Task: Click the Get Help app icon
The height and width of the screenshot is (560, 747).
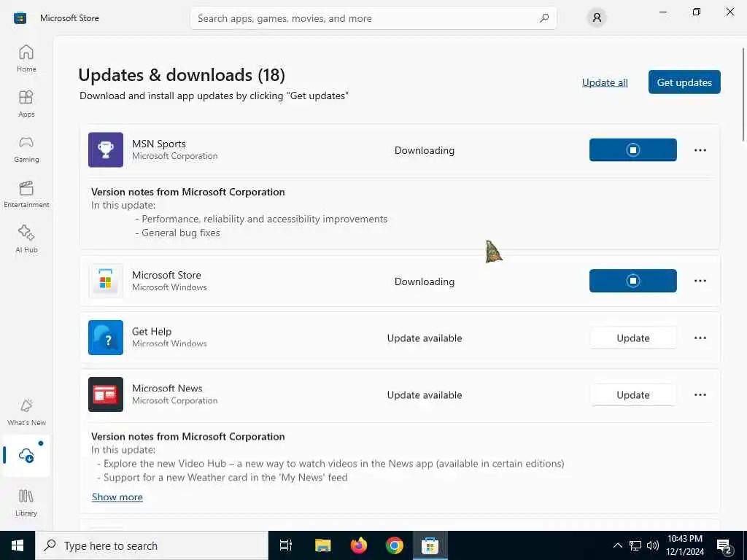Action: pyautogui.click(x=106, y=338)
